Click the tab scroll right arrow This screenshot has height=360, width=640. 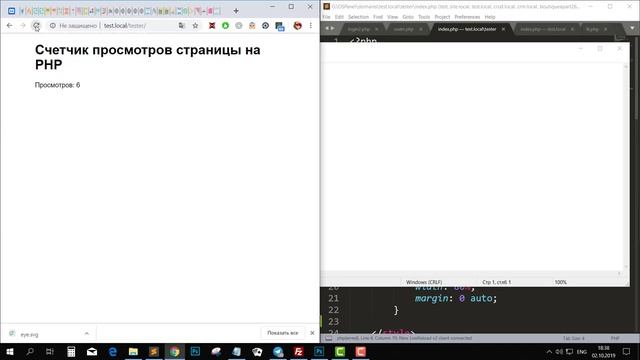333,29
